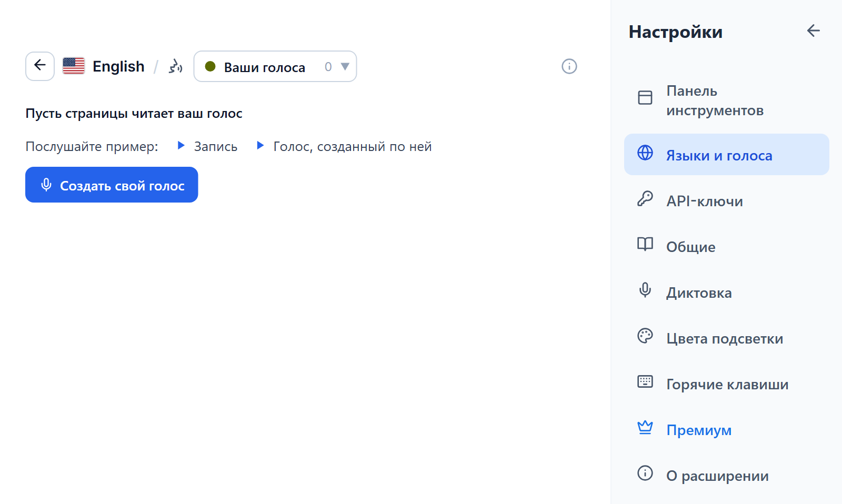Open Панель инструментов settings
This screenshot has height=504, width=842.
pos(727,100)
